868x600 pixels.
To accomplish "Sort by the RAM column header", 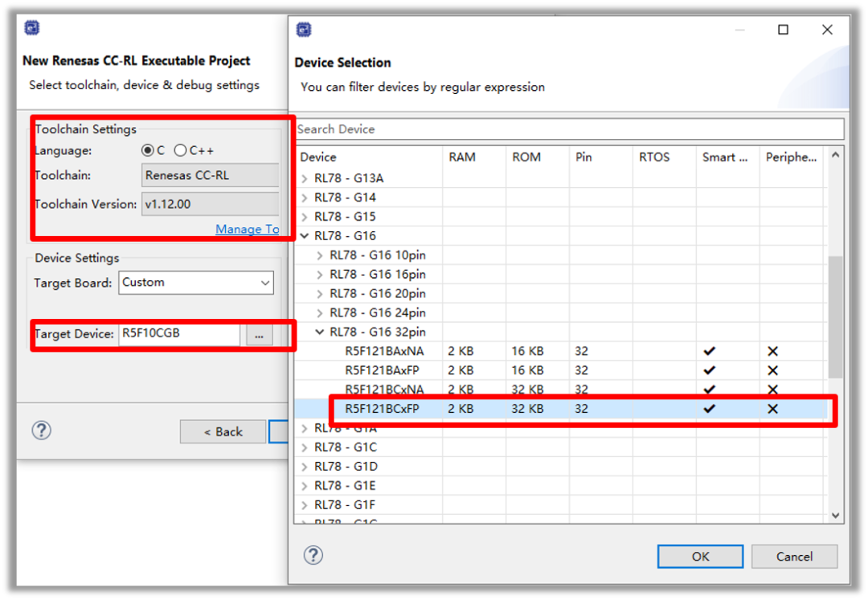I will coord(474,157).
